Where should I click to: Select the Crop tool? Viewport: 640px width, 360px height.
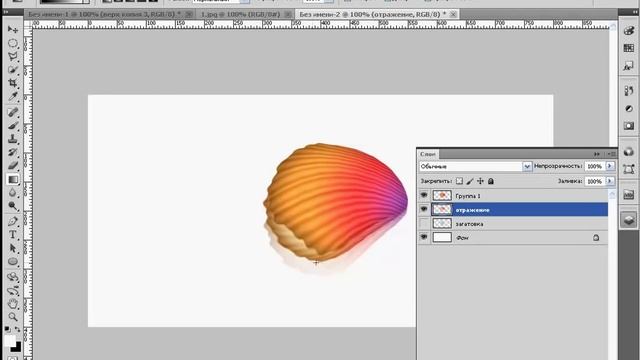pos(13,83)
